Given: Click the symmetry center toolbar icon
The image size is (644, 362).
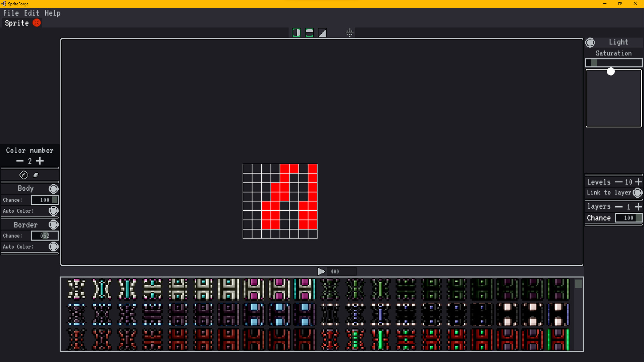Looking at the screenshot, I should click(350, 33).
